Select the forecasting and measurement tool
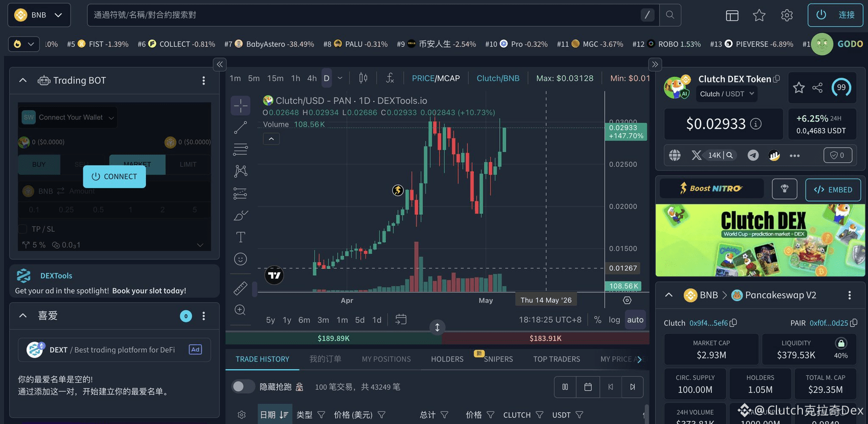Screen dimensions: 868x424 pyautogui.click(x=241, y=193)
